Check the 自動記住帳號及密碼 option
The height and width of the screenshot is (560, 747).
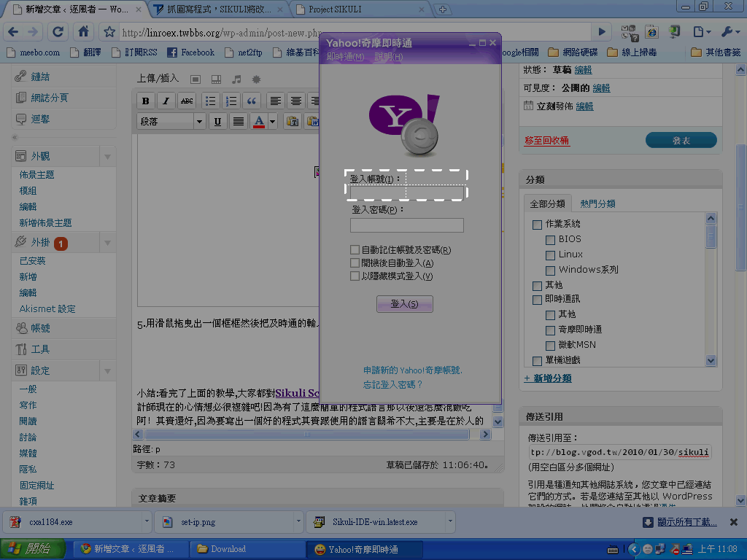point(355,249)
